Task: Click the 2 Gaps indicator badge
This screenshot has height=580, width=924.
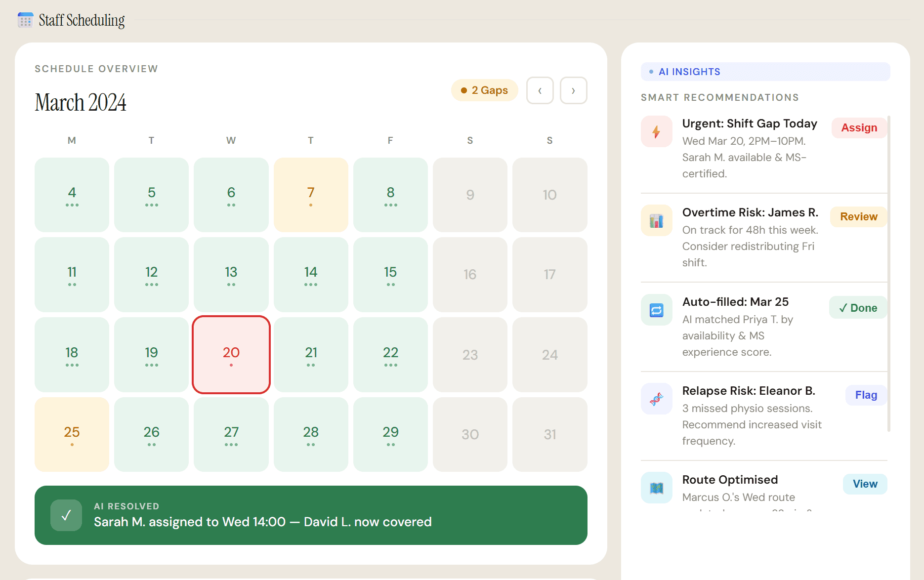Action: click(x=484, y=90)
